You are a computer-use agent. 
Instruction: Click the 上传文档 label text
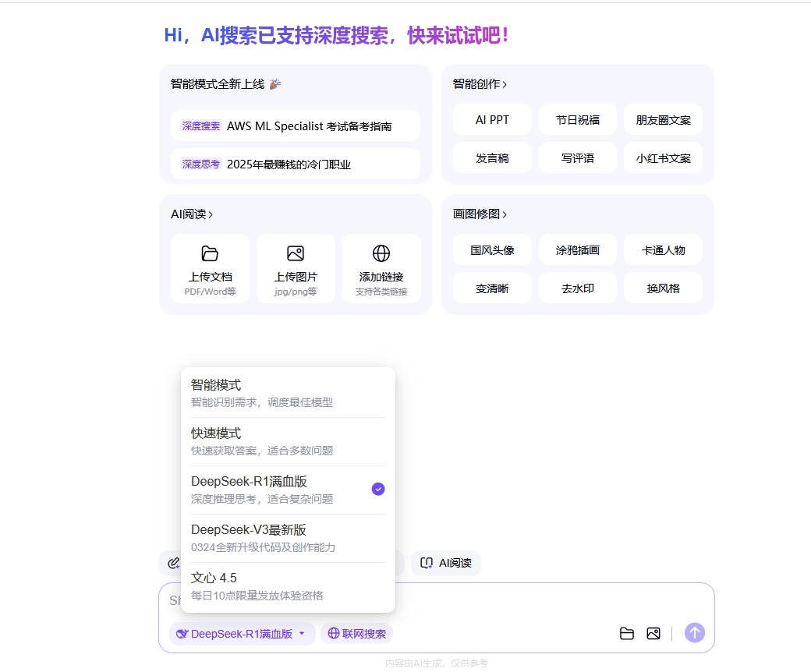(210, 277)
